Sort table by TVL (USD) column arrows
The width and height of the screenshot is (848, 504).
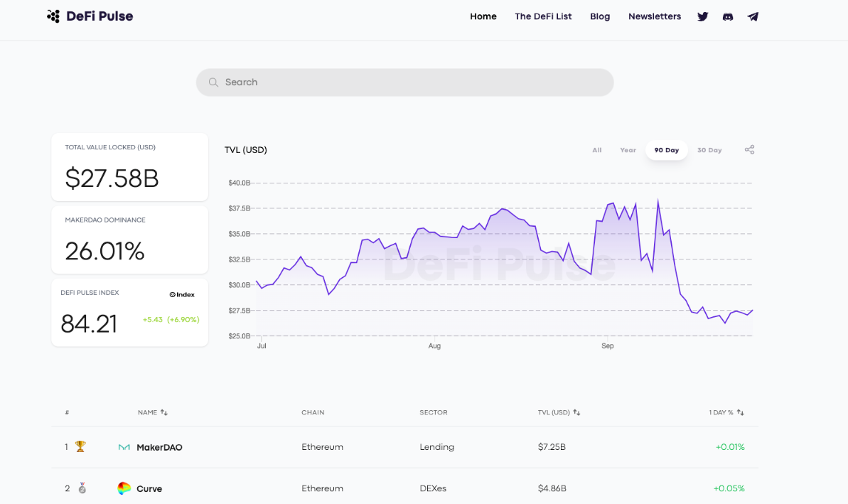coord(576,412)
